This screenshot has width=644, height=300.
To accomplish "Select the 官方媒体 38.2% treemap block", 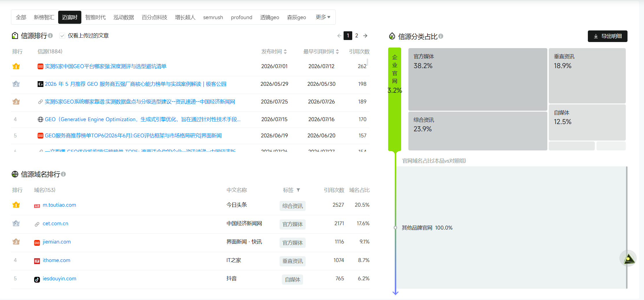I will pos(478,79).
